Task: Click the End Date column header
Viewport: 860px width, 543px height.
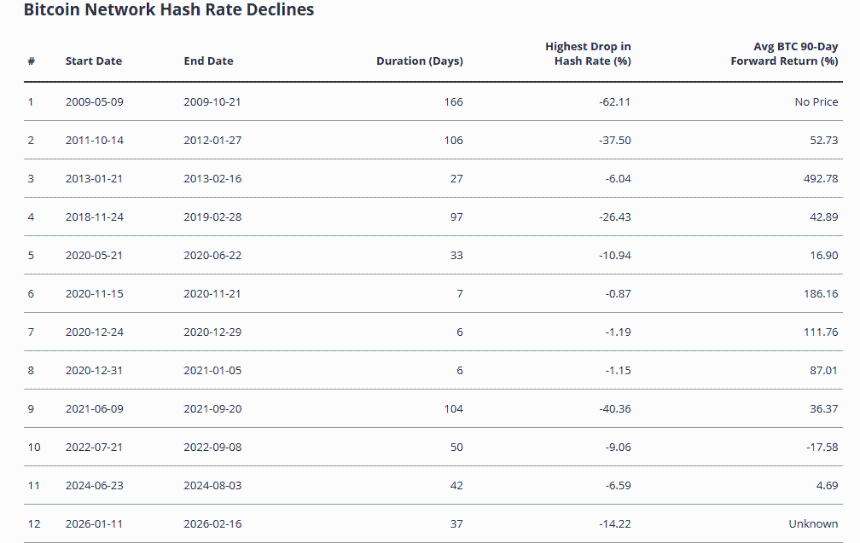Action: coord(208,61)
